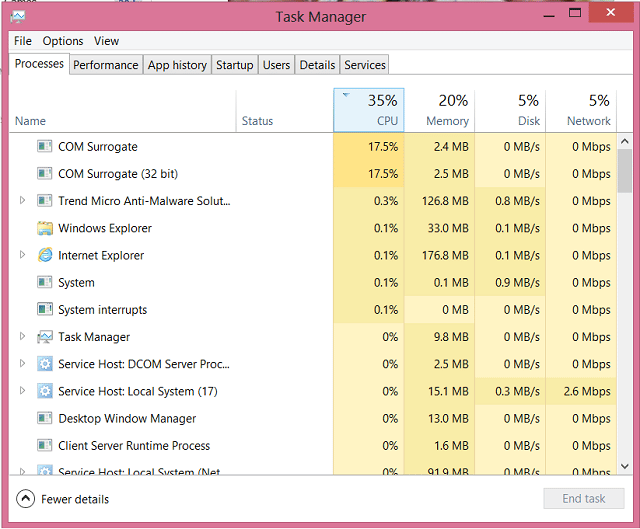Click the COM Surrogate (32 bit) icon

tap(44, 173)
